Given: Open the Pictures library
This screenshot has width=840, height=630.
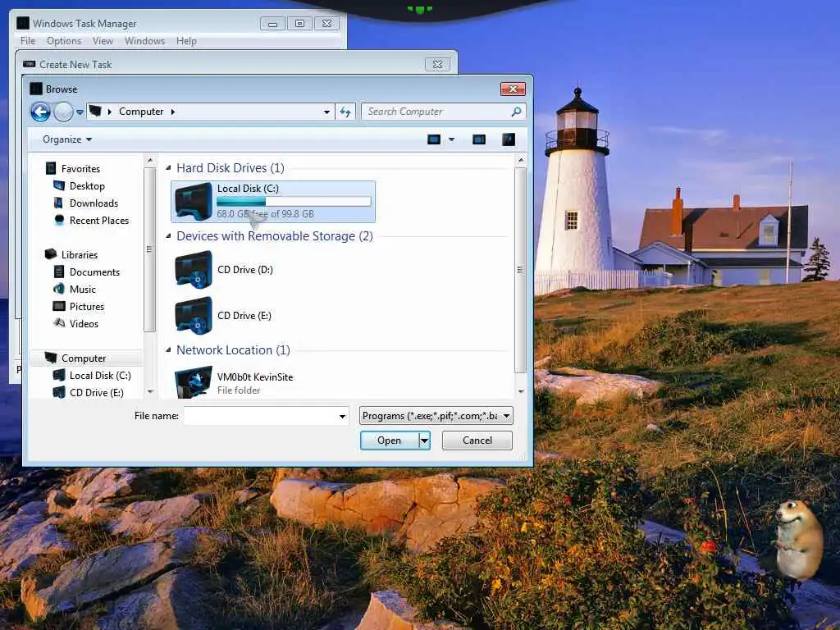Looking at the screenshot, I should (x=87, y=307).
